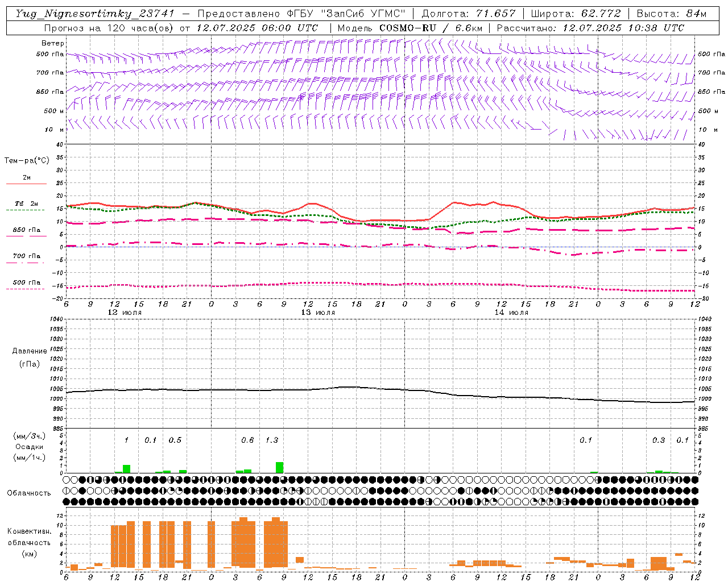Select the 0.6 precipitation value
The width and height of the screenshot is (728, 582).
247,440
